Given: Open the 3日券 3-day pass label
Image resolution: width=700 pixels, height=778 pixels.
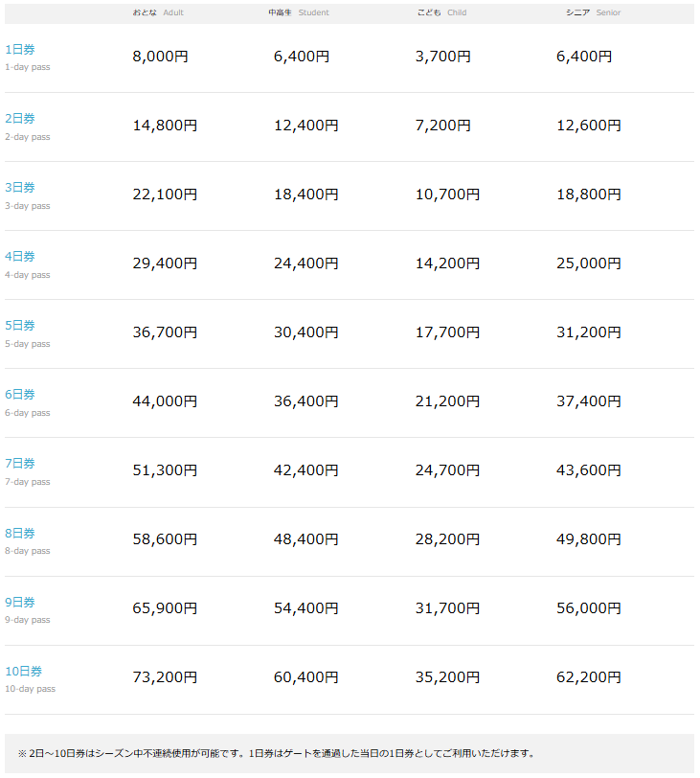Looking at the screenshot, I should 27,196.
